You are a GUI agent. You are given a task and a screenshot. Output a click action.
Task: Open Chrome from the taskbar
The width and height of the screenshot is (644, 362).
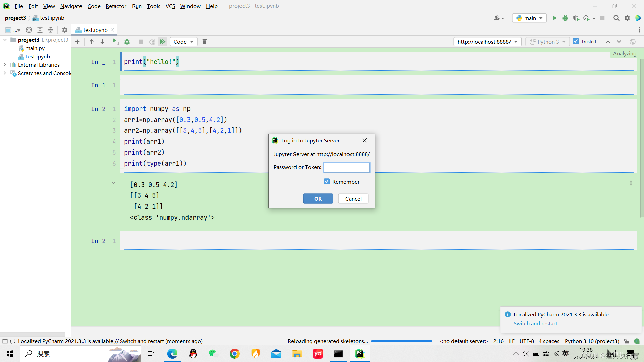pos(234,354)
